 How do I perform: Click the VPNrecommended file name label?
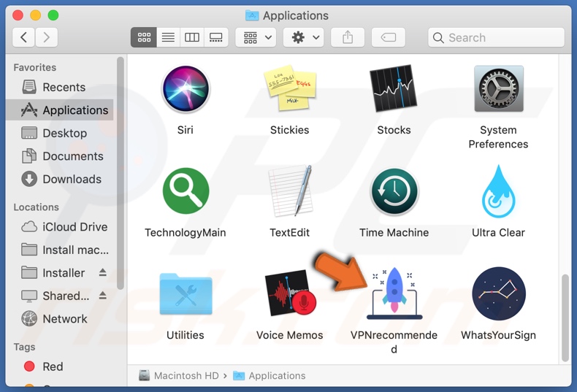(x=394, y=342)
